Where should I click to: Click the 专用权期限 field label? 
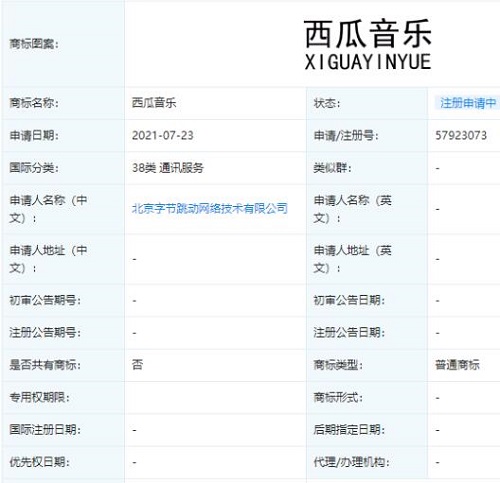point(40,397)
